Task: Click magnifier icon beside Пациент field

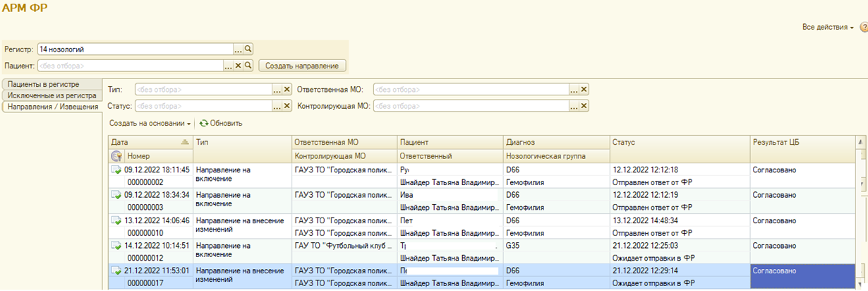Action: 248,66
